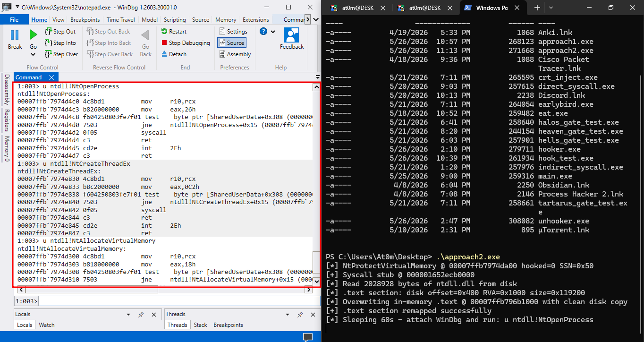The height and width of the screenshot is (342, 644).
Task: Expand the Go button dropdown arrow
Action: [33, 55]
